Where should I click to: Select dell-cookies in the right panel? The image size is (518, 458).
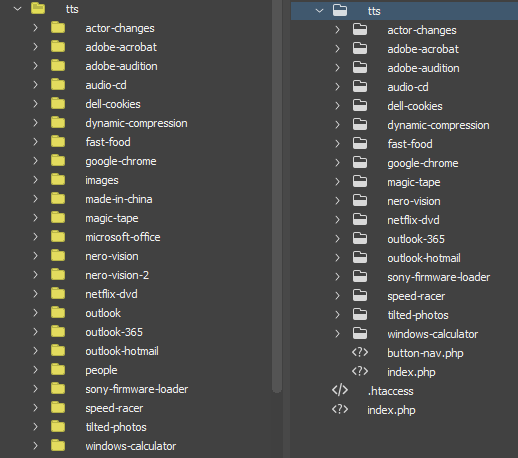tap(415, 106)
